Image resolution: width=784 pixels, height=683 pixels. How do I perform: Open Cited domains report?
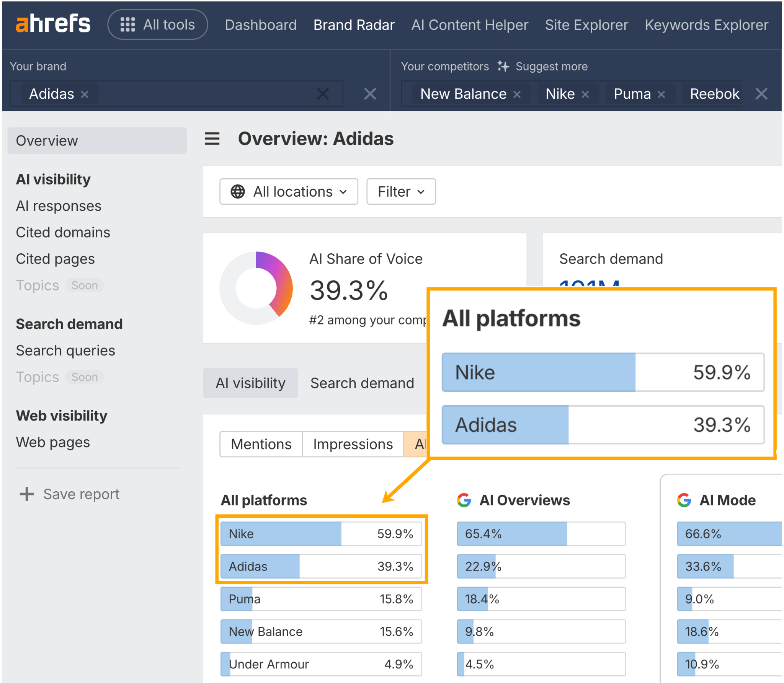tap(63, 232)
